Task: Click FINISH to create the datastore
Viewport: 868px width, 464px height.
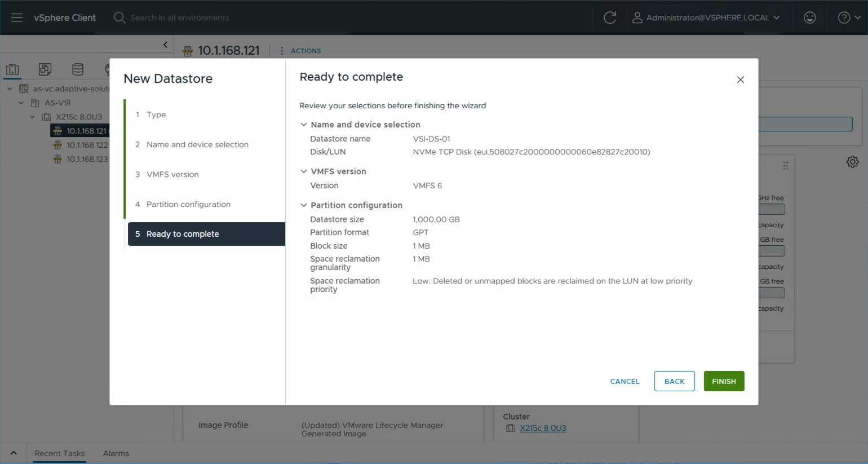Action: coord(724,381)
